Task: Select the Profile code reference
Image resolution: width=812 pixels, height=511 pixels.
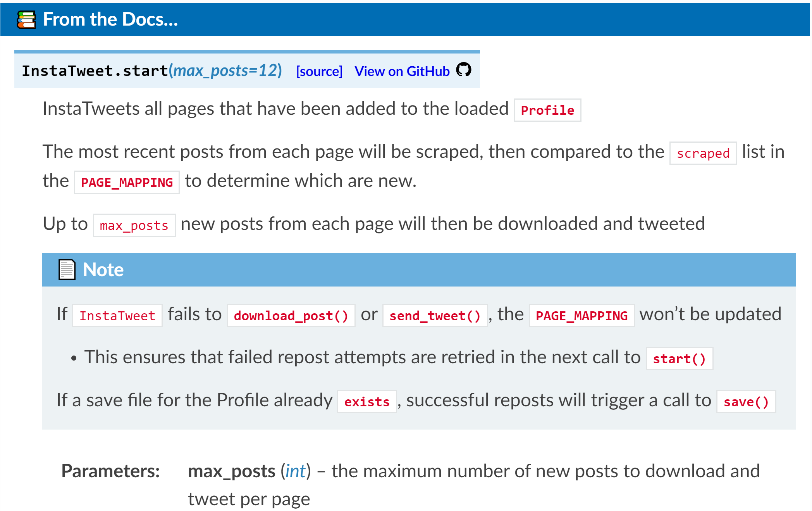Action: coord(547,110)
